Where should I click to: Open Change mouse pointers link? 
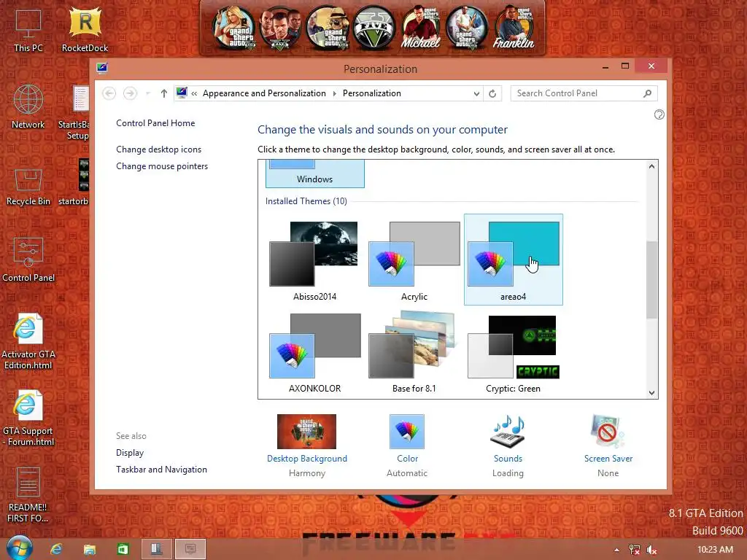click(162, 166)
